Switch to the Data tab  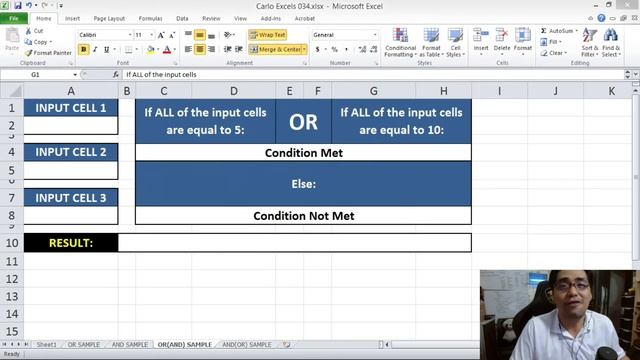click(182, 18)
